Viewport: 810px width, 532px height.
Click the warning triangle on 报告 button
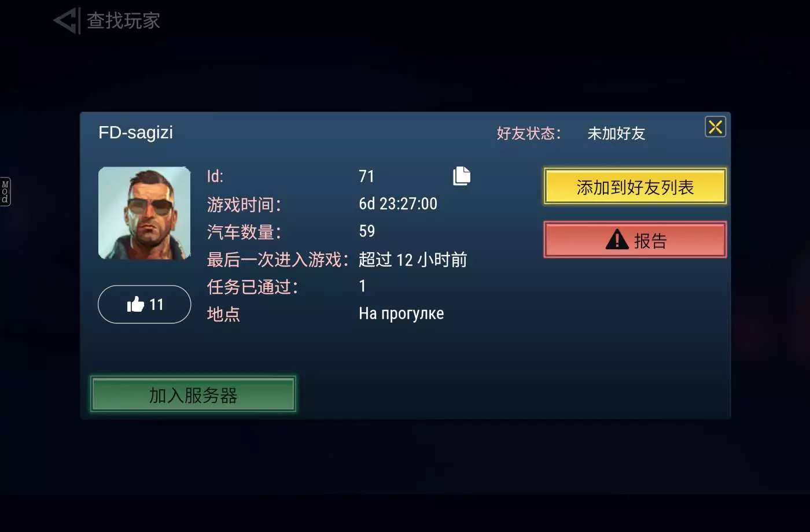pos(617,239)
